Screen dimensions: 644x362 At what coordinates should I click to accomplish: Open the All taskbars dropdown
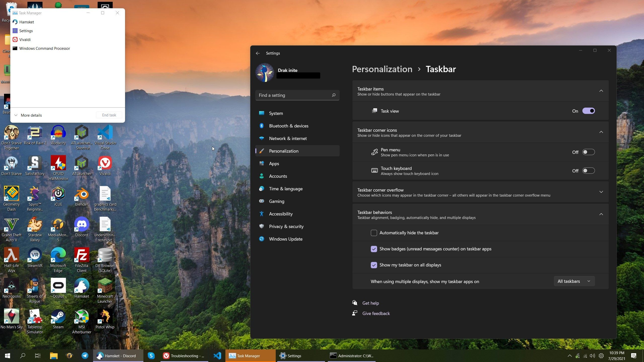[x=574, y=281]
